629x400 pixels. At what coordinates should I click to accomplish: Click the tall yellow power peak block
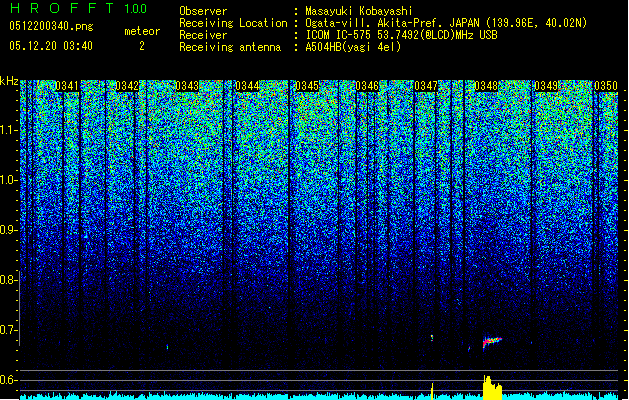tap(492, 388)
